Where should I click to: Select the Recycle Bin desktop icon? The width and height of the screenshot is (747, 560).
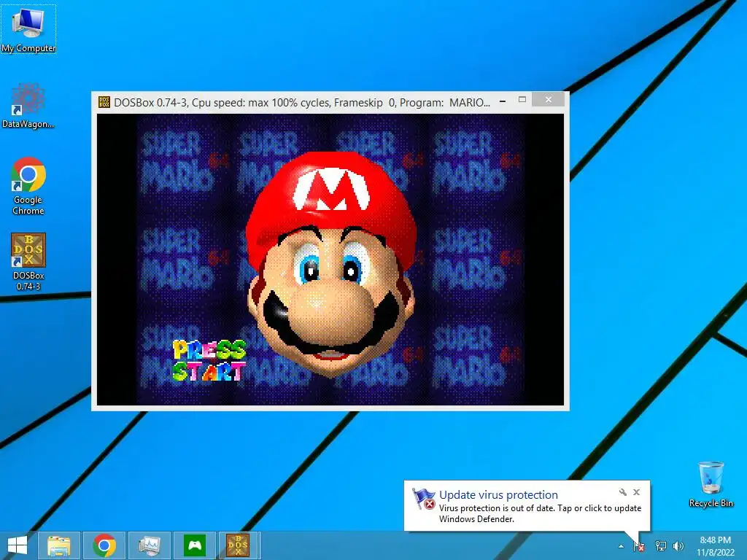coord(711,484)
